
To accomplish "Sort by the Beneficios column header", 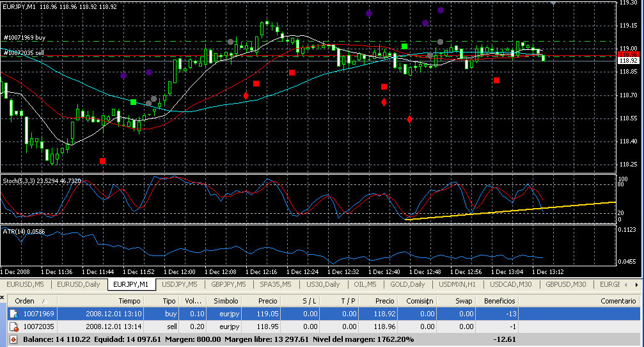I will coord(499,301).
